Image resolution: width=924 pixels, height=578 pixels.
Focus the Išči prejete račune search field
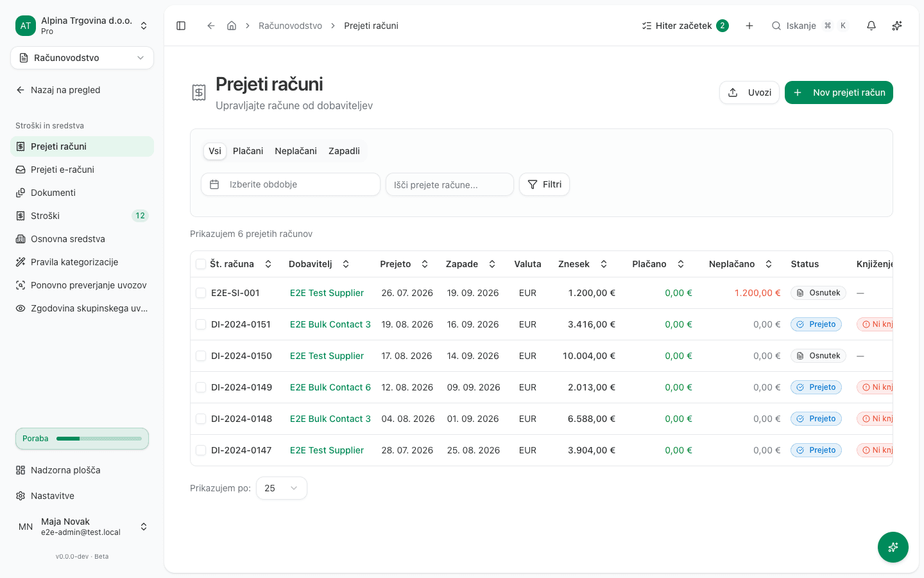(x=450, y=184)
